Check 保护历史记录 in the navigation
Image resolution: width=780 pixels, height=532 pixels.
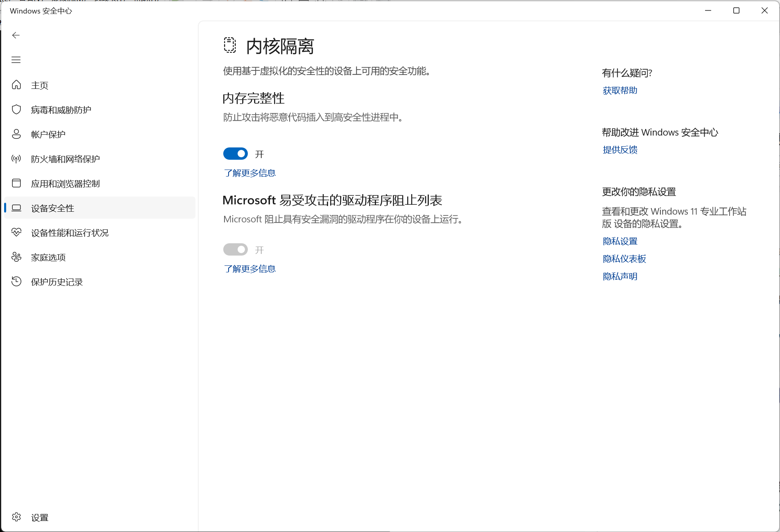(x=57, y=282)
